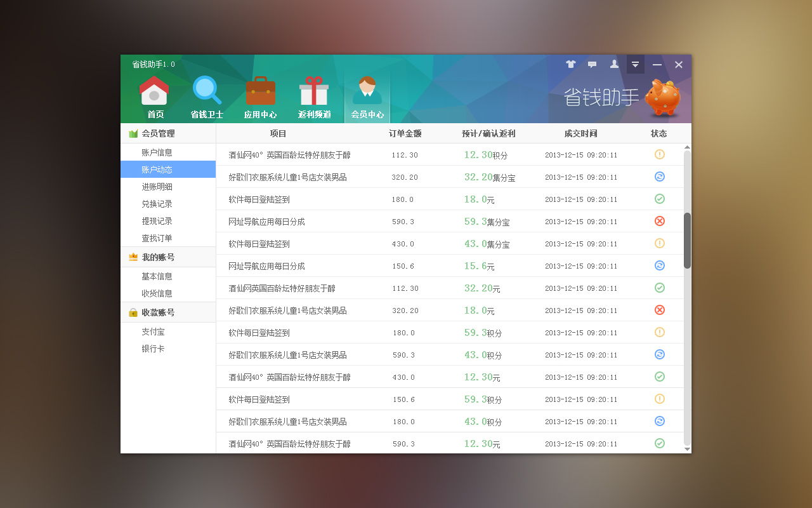Click 软件每日登陆签到 in the 430.0 row

(x=259, y=244)
